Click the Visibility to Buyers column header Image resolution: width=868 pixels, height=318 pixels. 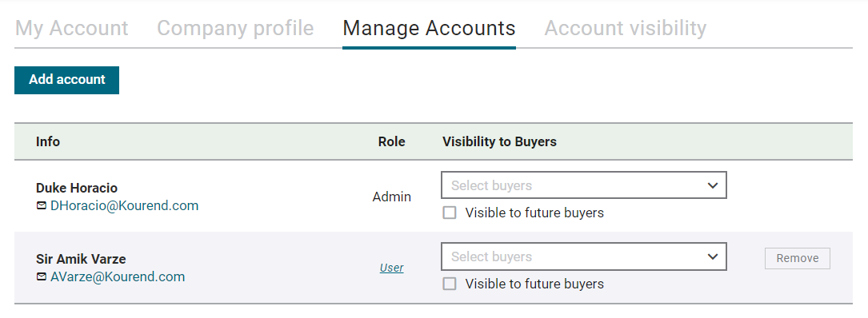(x=499, y=141)
